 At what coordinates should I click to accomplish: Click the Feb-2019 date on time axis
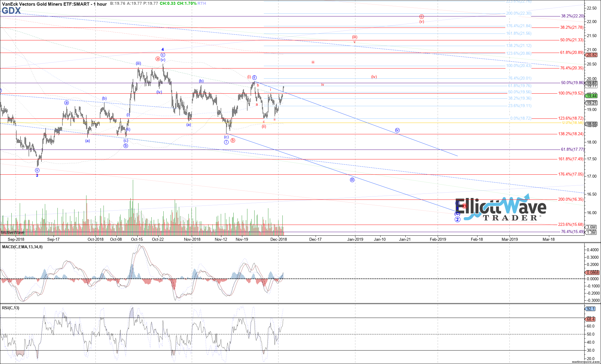click(438, 239)
